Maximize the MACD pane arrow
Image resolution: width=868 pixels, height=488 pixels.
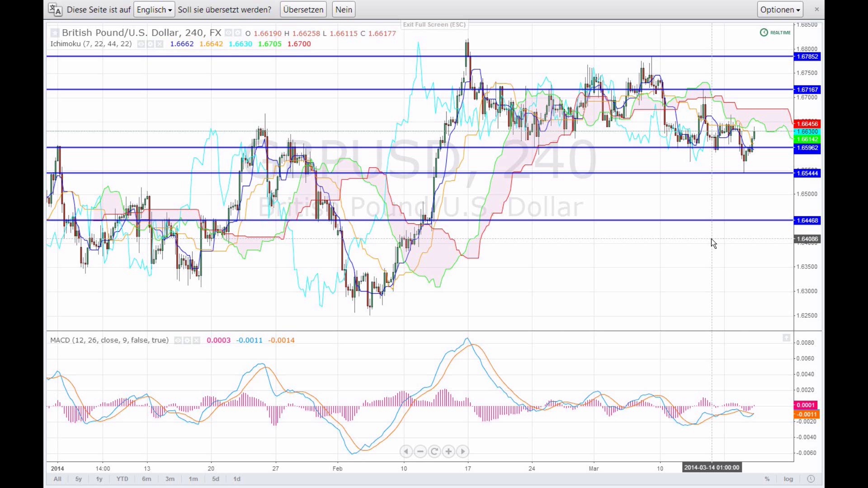(x=787, y=338)
